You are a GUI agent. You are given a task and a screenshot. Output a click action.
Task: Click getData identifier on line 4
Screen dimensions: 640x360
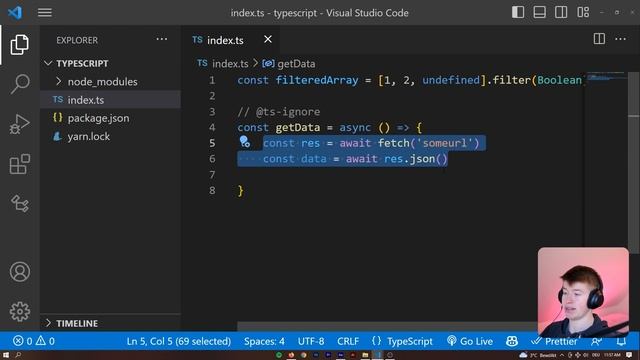pos(298,127)
